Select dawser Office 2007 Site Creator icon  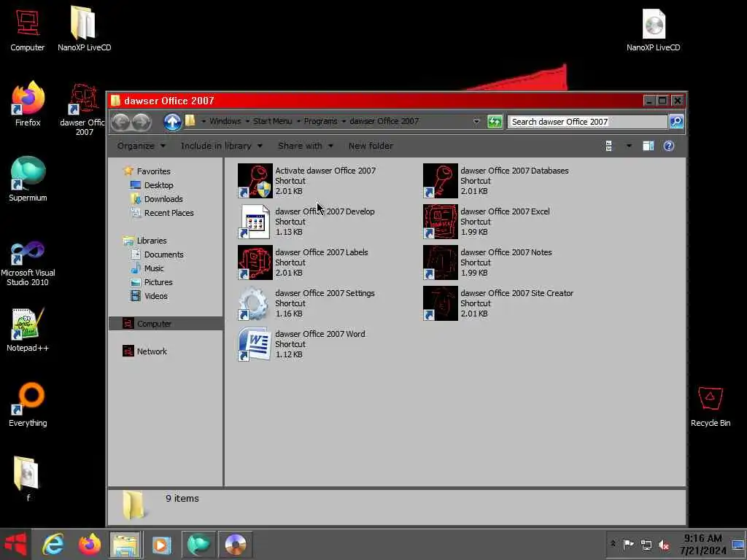point(440,304)
